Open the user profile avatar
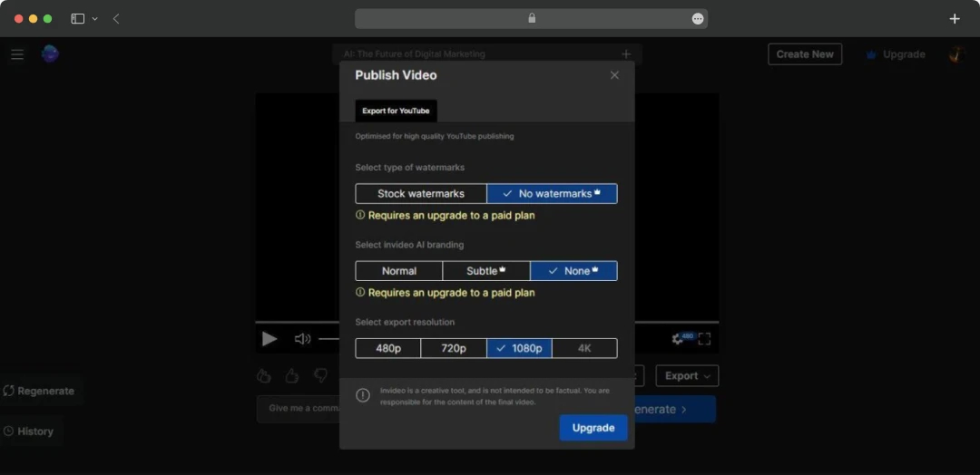Image resolution: width=980 pixels, height=475 pixels. (957, 54)
